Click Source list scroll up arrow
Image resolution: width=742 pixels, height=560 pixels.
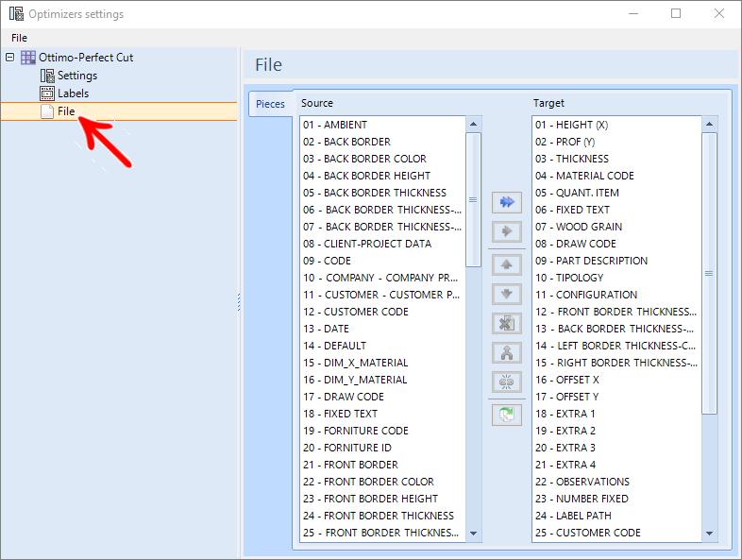(473, 125)
